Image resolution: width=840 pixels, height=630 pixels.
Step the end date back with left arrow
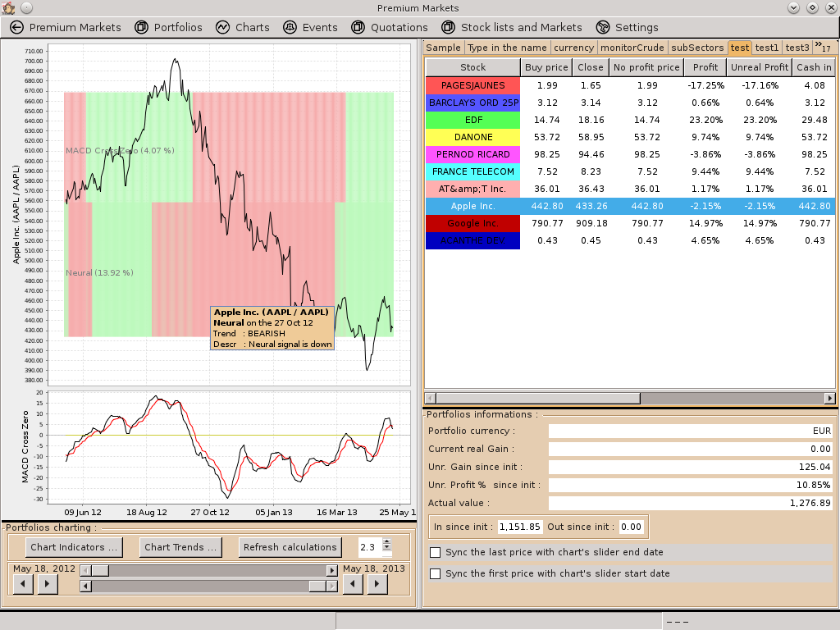(353, 584)
